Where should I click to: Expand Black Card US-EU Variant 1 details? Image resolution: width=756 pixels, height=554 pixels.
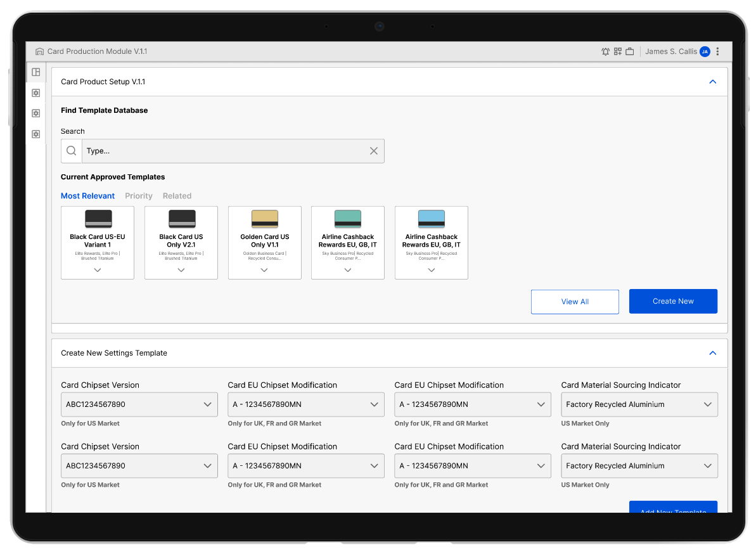(98, 270)
